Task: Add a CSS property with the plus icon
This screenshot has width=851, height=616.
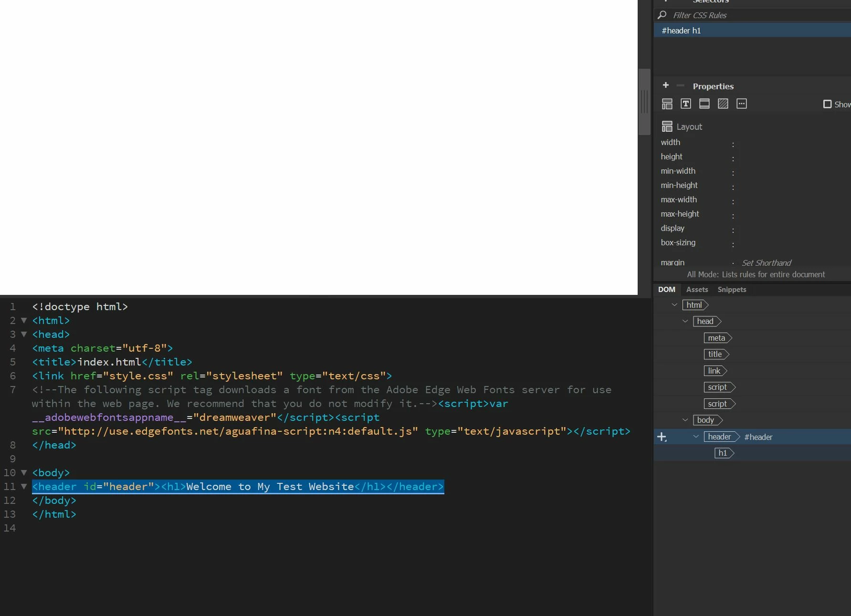Action: click(665, 85)
